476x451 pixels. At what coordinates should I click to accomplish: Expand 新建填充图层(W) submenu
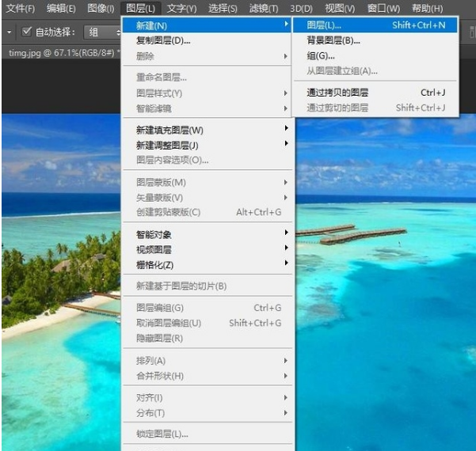(x=207, y=130)
